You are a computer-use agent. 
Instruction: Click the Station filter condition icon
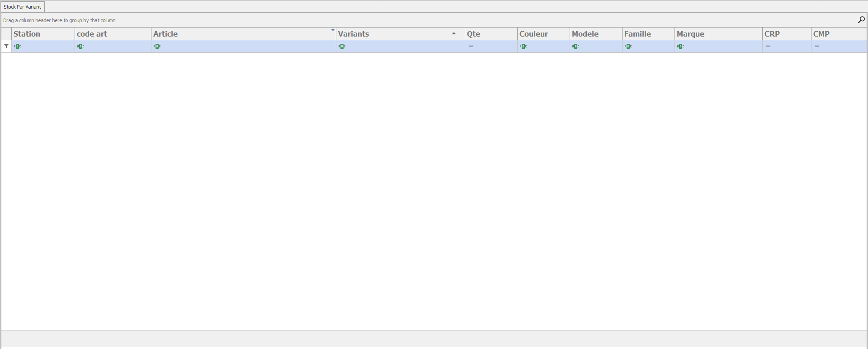[x=17, y=46]
